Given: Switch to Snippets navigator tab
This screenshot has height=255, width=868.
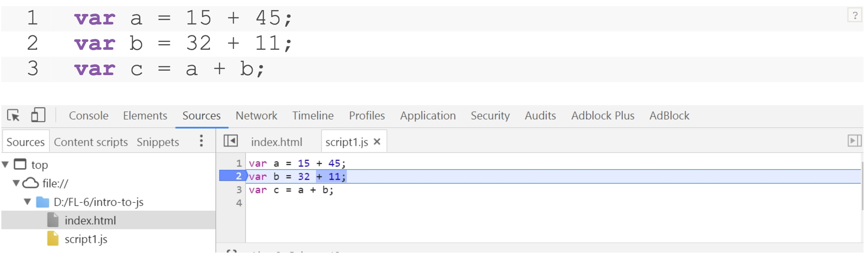Looking at the screenshot, I should coord(158,142).
